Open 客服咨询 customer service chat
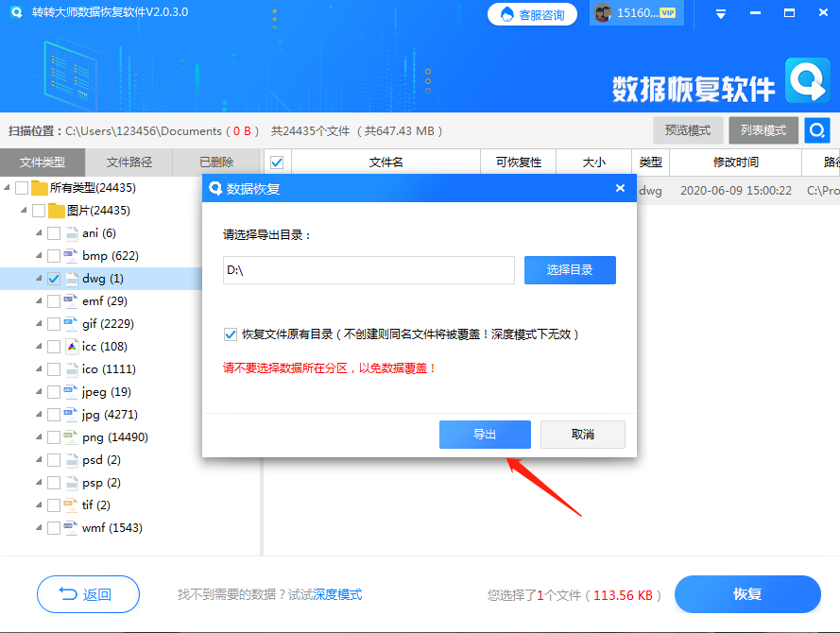 532,13
